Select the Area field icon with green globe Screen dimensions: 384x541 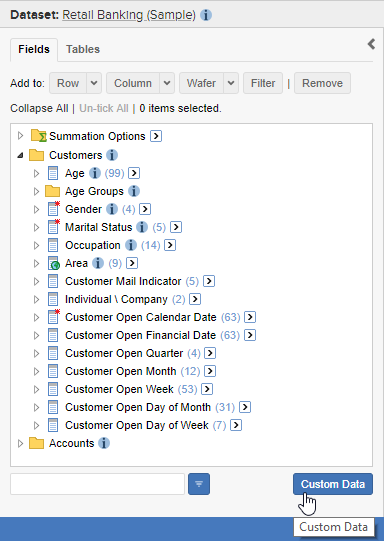[53, 263]
